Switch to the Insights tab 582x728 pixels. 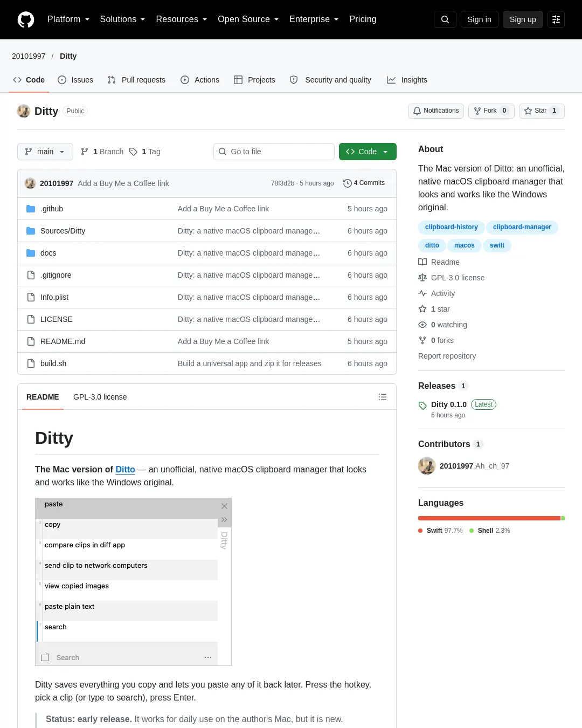[x=407, y=80]
